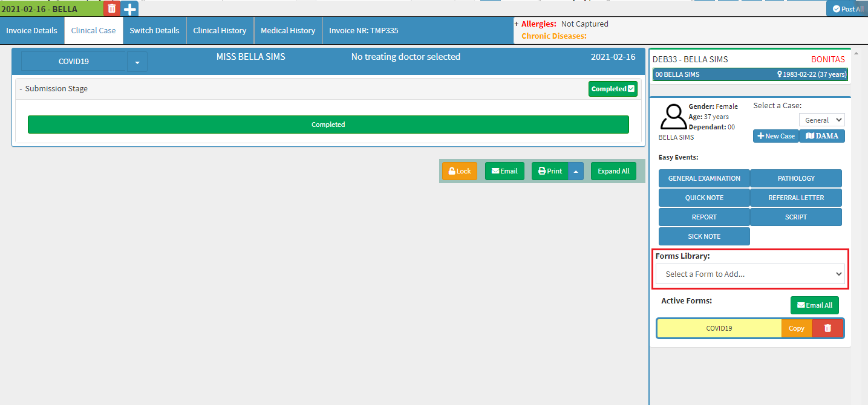This screenshot has width=868, height=405.
Task: Open the Switch Details tab
Action: click(x=154, y=30)
